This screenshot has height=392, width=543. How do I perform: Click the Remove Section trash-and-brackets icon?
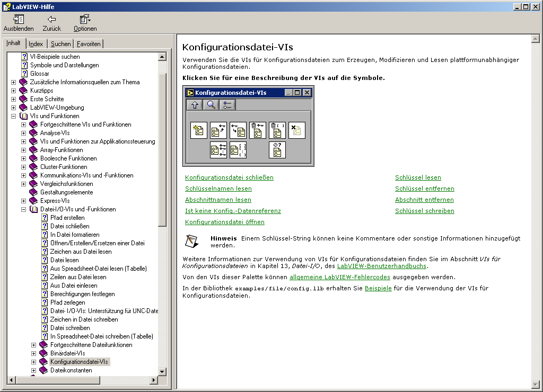pos(277,130)
